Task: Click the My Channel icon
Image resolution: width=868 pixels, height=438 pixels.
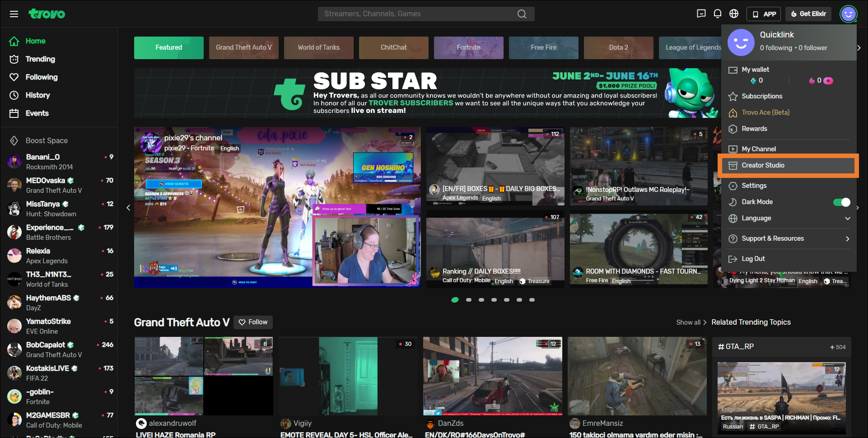Action: (733, 149)
